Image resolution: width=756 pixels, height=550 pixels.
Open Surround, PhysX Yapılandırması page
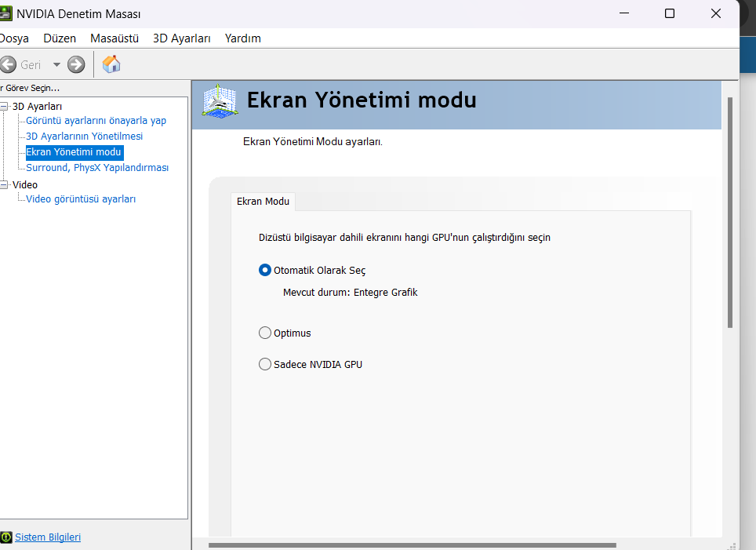coord(97,167)
